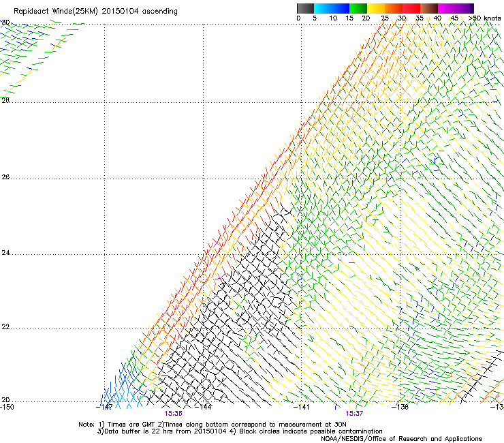Image resolution: width=504 pixels, height=443 pixels.
Task: Click the longitude label -138
Action: [x=400, y=407]
